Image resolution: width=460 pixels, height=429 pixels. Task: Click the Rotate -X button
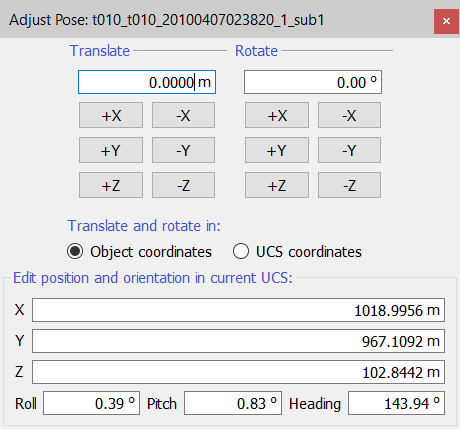click(349, 115)
